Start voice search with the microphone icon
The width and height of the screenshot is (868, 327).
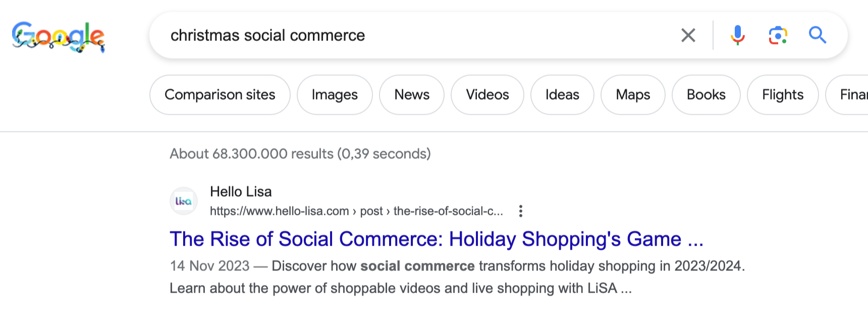click(x=737, y=35)
